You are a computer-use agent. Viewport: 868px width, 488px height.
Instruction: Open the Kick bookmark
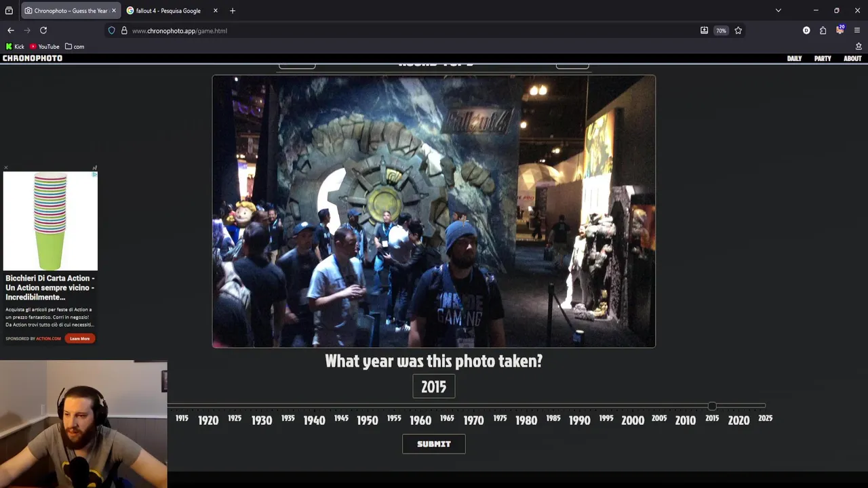pyautogui.click(x=15, y=47)
